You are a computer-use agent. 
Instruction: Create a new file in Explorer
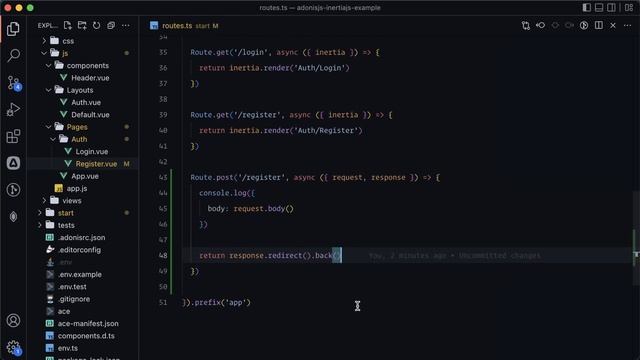[x=67, y=25]
